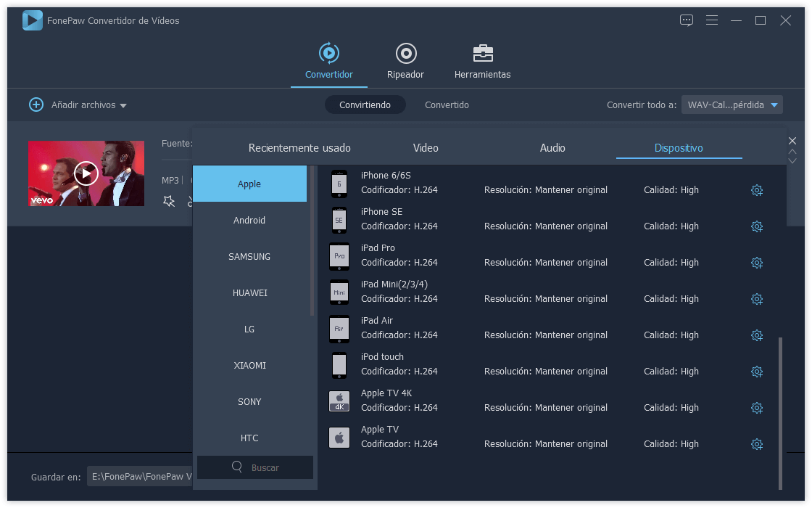
Task: Open the Convertir todo a format dropdown
Action: 732,105
